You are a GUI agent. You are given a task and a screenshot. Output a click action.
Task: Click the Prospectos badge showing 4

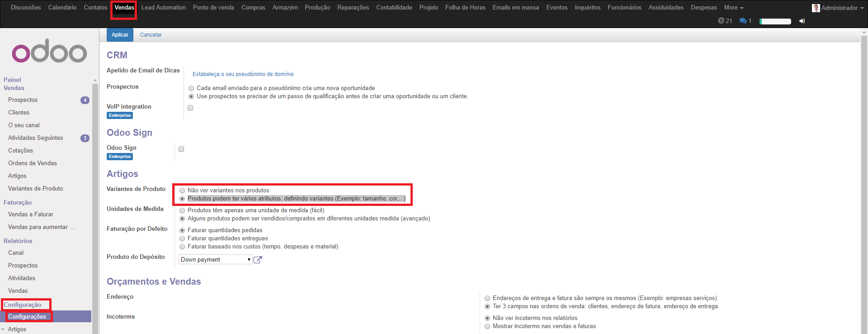click(85, 100)
